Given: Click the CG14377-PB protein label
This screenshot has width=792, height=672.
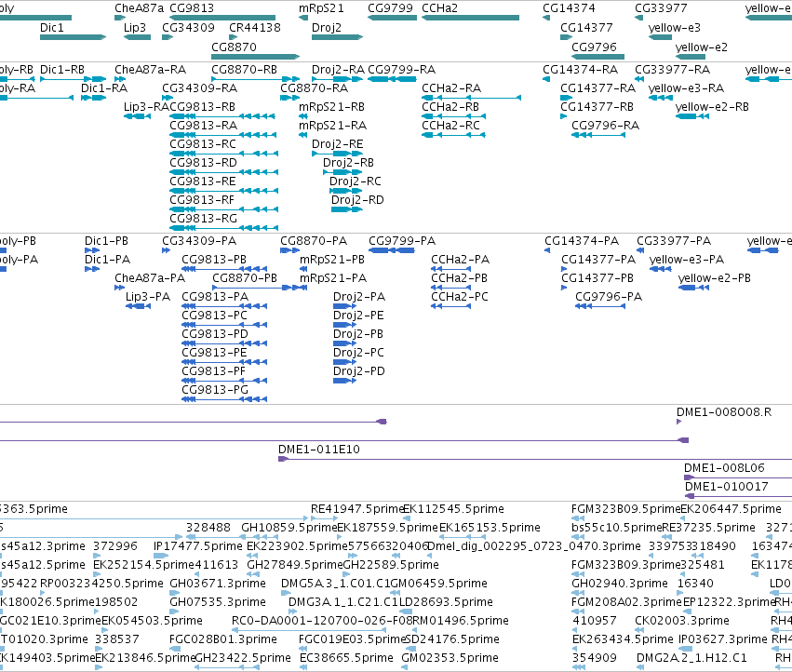Looking at the screenshot, I should pos(597,278).
